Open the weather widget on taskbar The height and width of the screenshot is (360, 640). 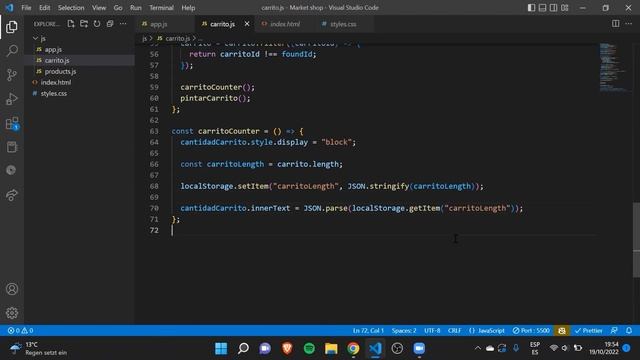tap(38, 349)
